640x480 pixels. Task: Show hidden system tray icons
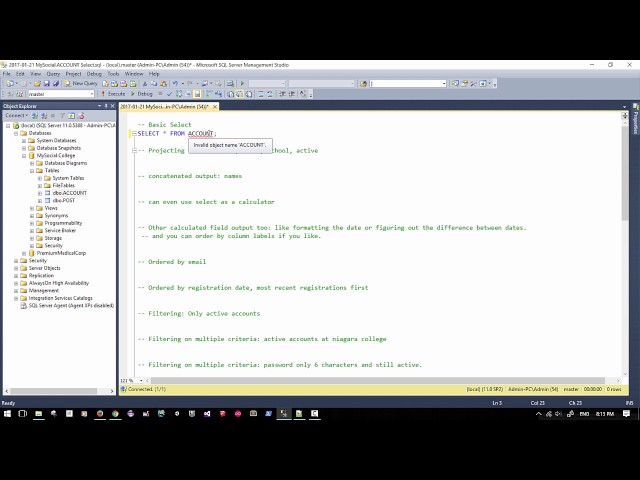pos(539,414)
